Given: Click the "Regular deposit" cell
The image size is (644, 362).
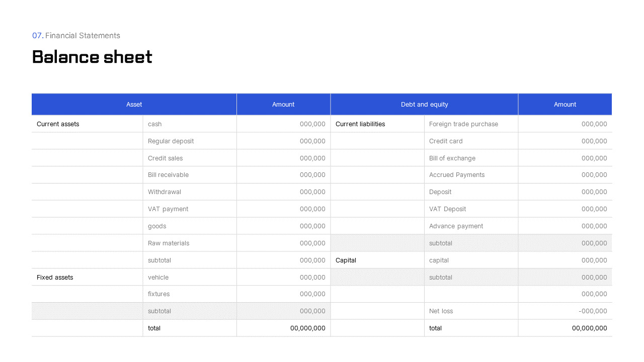Looking at the screenshot, I should pos(190,141).
